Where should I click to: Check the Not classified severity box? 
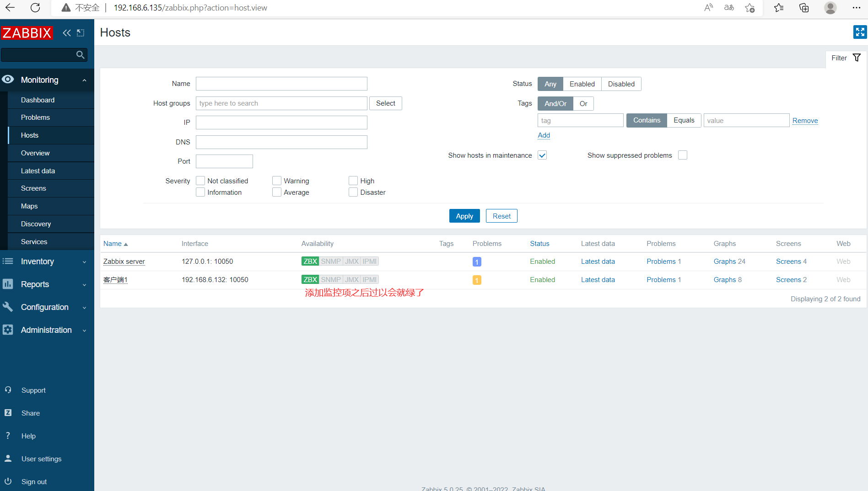coord(200,181)
